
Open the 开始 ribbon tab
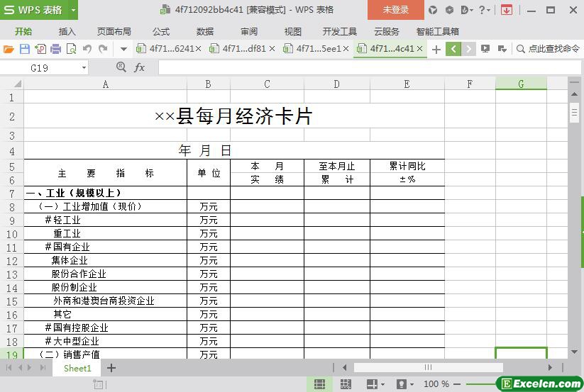pos(23,32)
